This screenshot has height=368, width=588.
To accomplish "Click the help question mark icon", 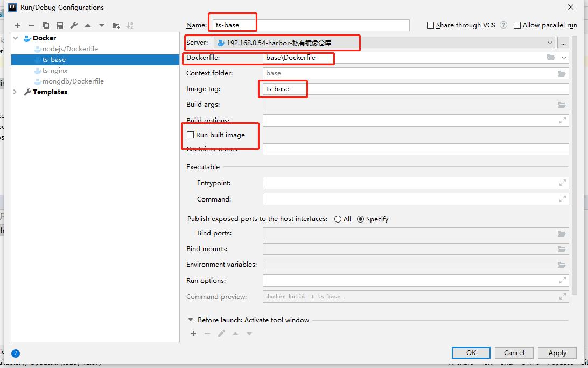I will click(x=16, y=353).
